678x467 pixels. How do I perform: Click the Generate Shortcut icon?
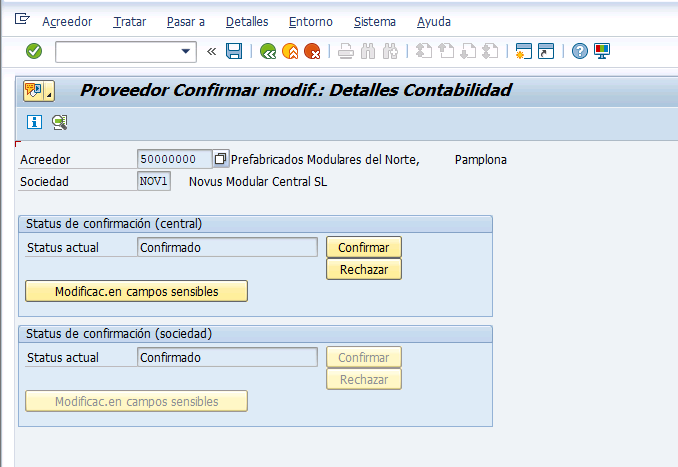coord(546,51)
